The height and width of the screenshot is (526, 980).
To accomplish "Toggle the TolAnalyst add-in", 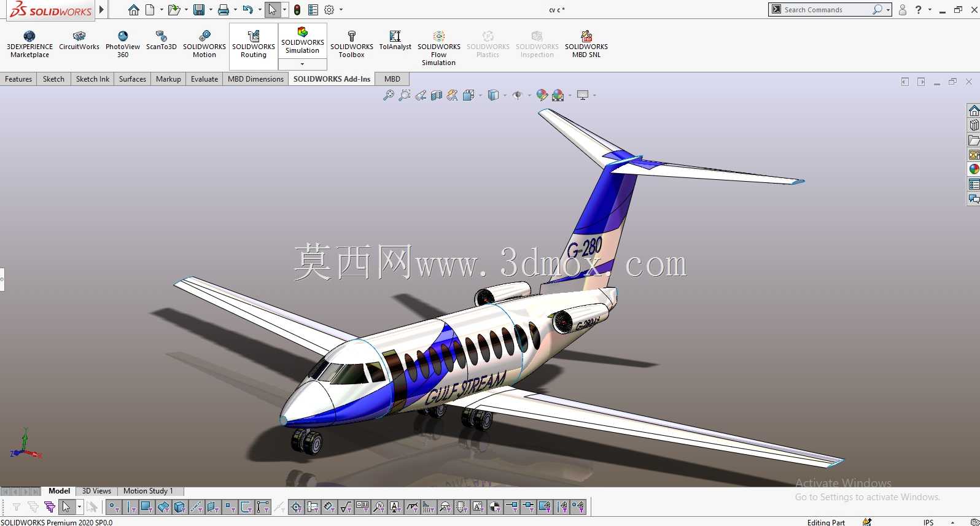I will pos(395,41).
